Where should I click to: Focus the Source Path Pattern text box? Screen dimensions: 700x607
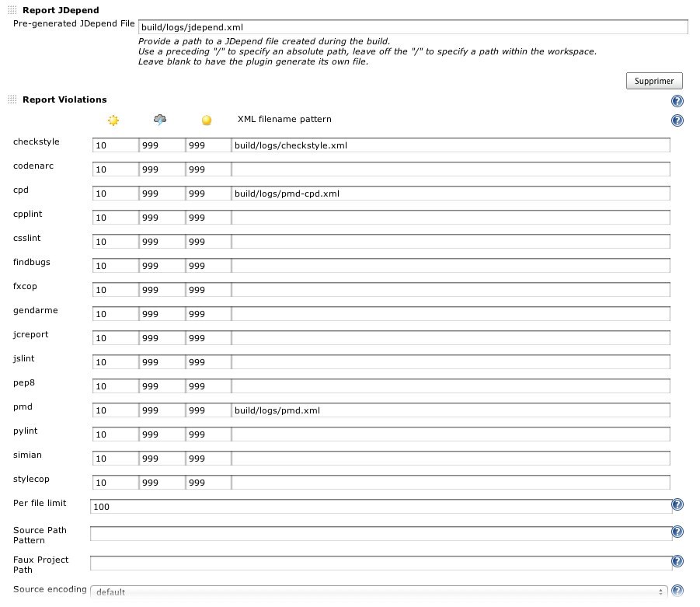pos(379,533)
